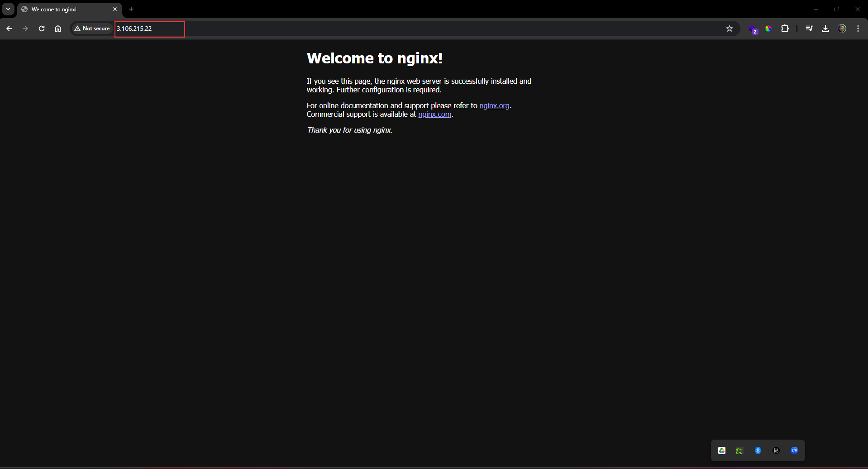Follow the nginx.org documentation link
Viewport: 868px width, 469px height.
(x=494, y=105)
